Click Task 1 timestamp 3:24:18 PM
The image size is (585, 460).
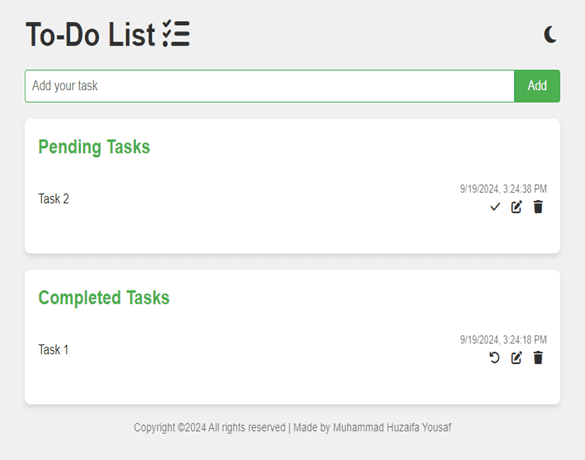(503, 340)
